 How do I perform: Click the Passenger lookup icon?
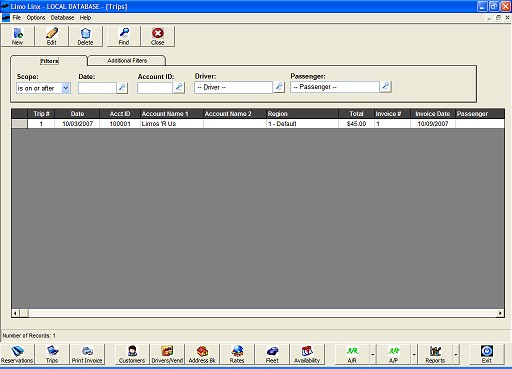[386, 87]
